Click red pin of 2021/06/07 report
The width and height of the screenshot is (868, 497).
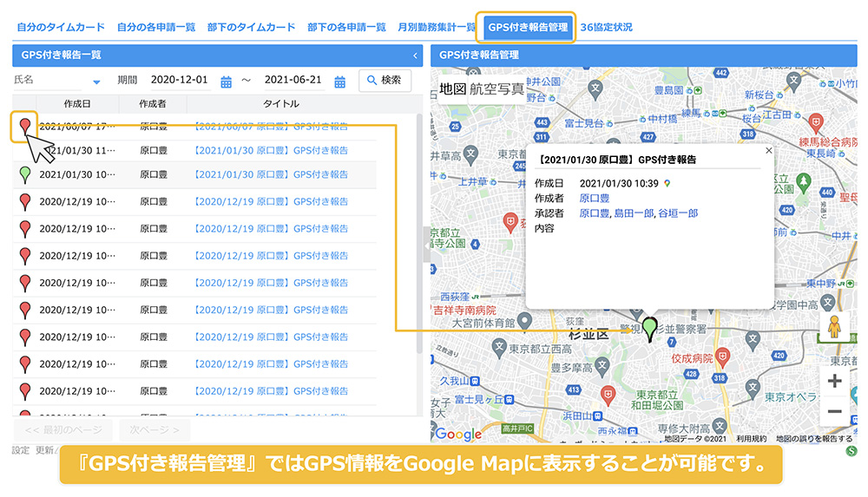25,127
